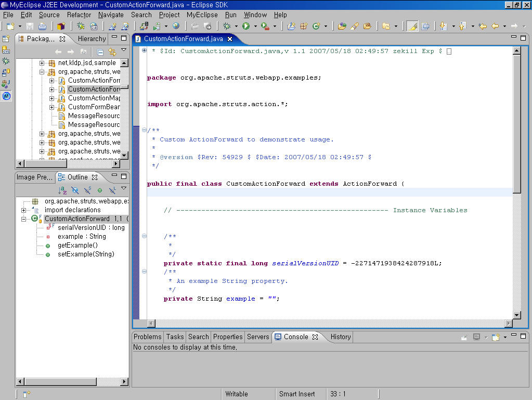Click the Debug bug icon in toolbar
Screen dimensions: 532x400
click(227, 26)
